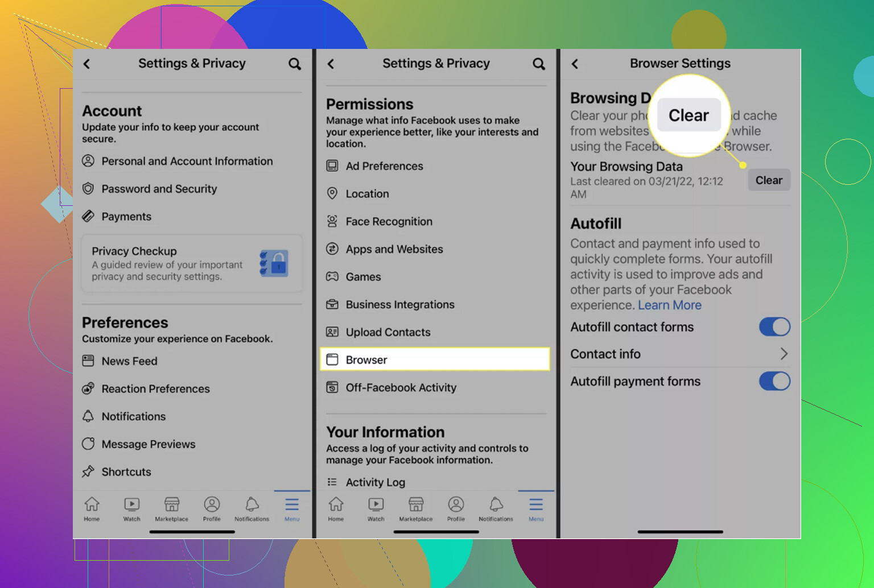This screenshot has height=588, width=874.
Task: Open Profile tab in left screen
Action: pos(212,509)
